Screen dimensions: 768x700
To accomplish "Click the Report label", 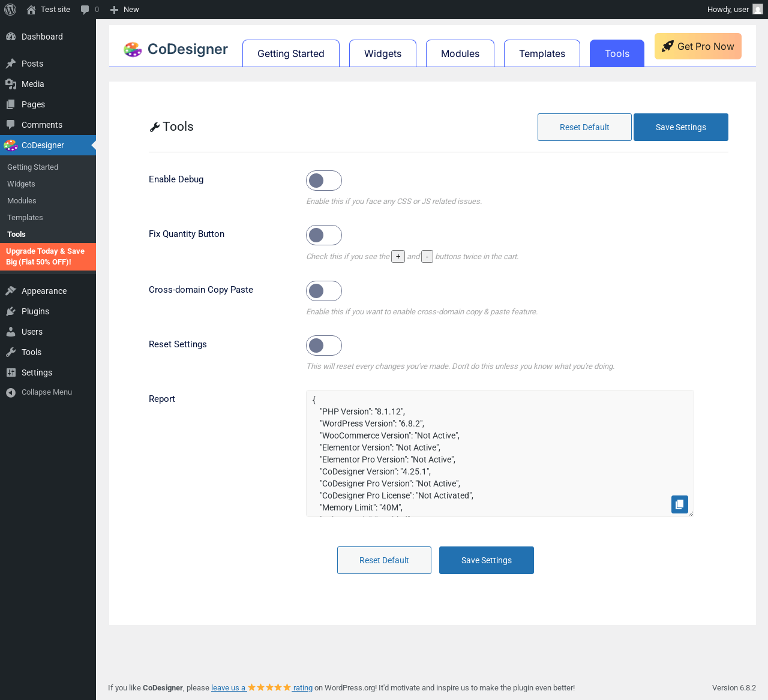I will 162,399.
